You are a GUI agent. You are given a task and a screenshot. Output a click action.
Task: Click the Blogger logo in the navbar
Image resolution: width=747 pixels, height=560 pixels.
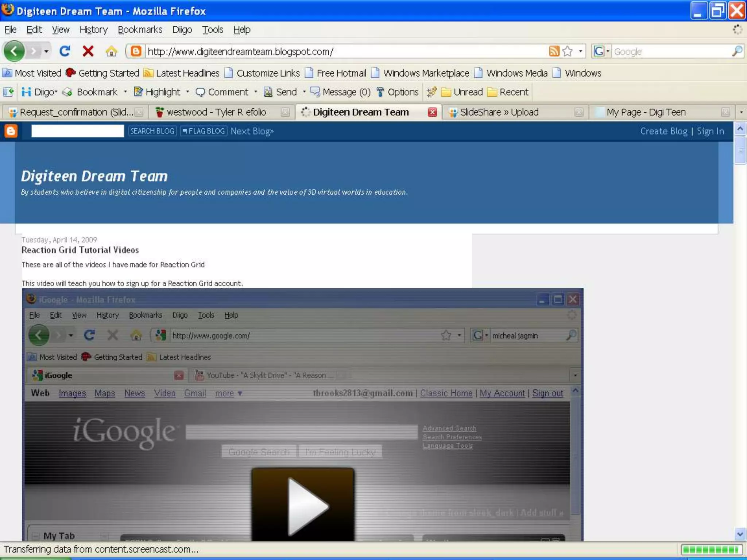pyautogui.click(x=11, y=131)
